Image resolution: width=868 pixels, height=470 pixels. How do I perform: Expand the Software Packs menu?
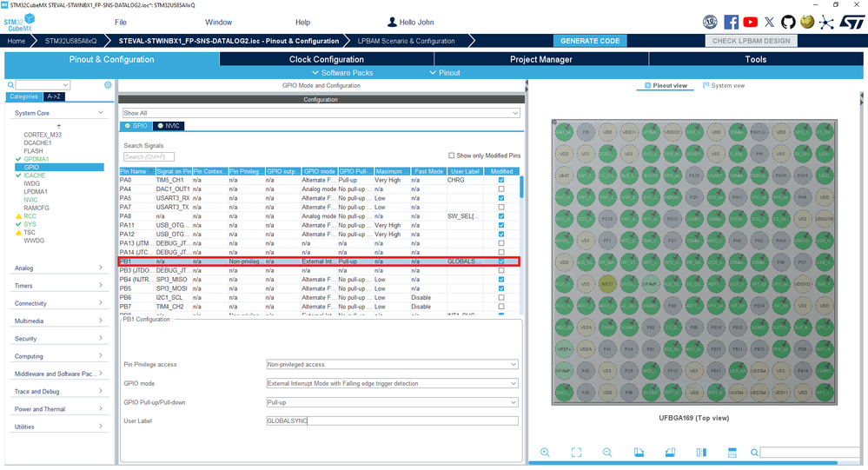point(342,72)
